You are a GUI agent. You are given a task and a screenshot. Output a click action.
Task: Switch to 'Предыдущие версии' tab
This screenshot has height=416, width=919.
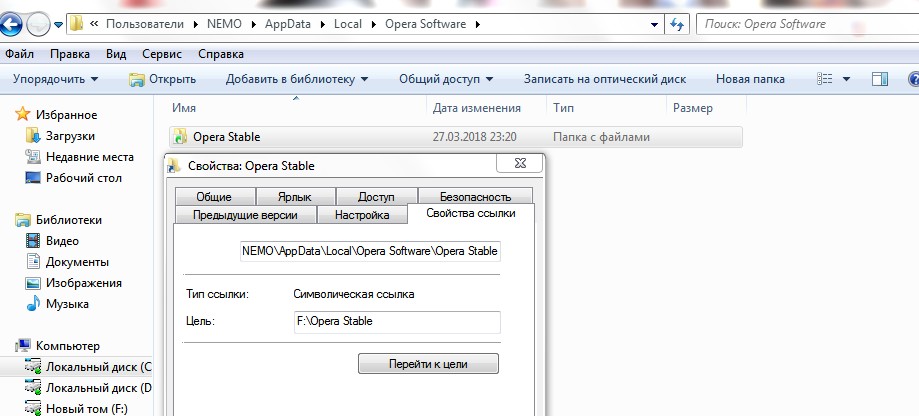point(245,215)
